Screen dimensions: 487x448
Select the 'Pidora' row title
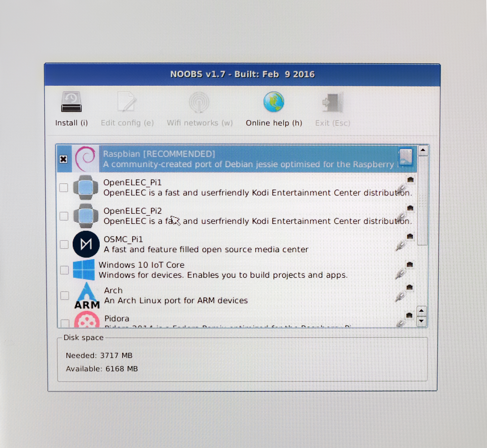pyautogui.click(x=117, y=318)
